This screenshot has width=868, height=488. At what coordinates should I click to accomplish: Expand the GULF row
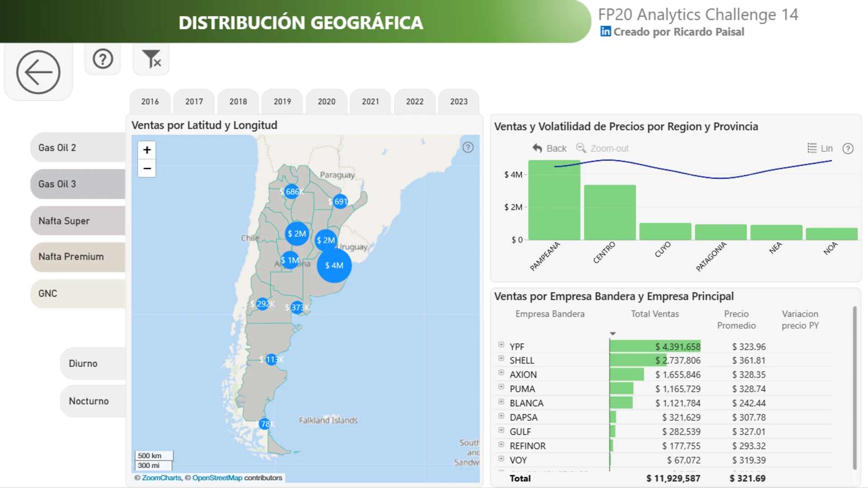pos(501,430)
